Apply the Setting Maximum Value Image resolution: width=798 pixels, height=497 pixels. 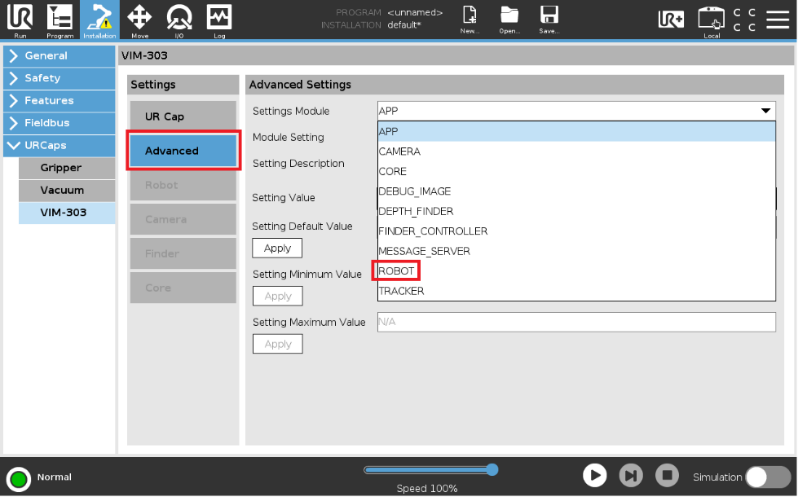tap(277, 344)
